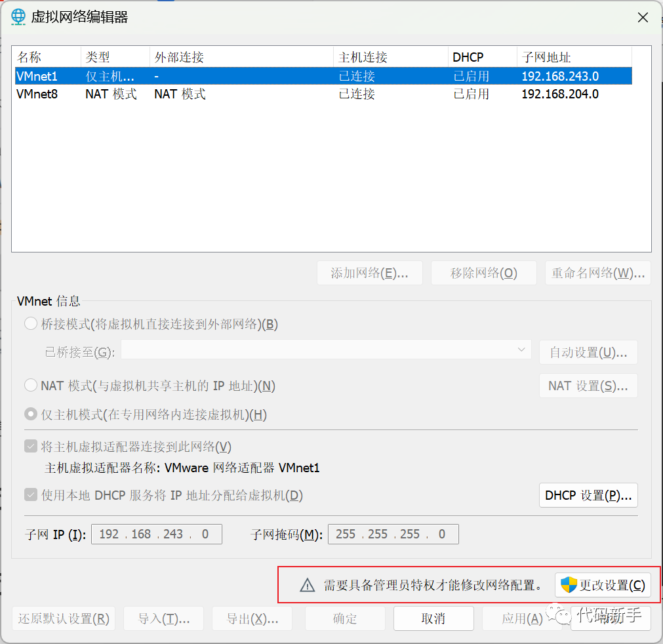Click the 添加网络(E)... button
663x644 pixels.
click(370, 273)
